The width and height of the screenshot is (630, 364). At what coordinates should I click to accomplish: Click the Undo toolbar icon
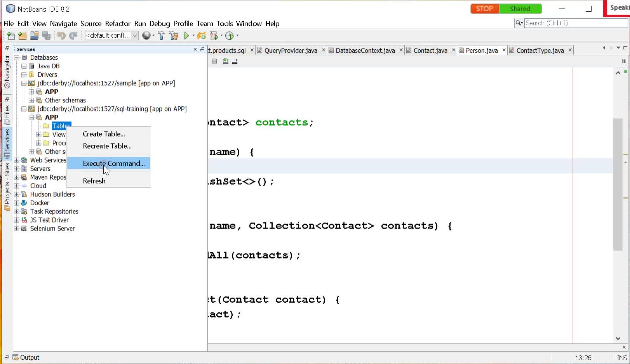click(x=61, y=36)
